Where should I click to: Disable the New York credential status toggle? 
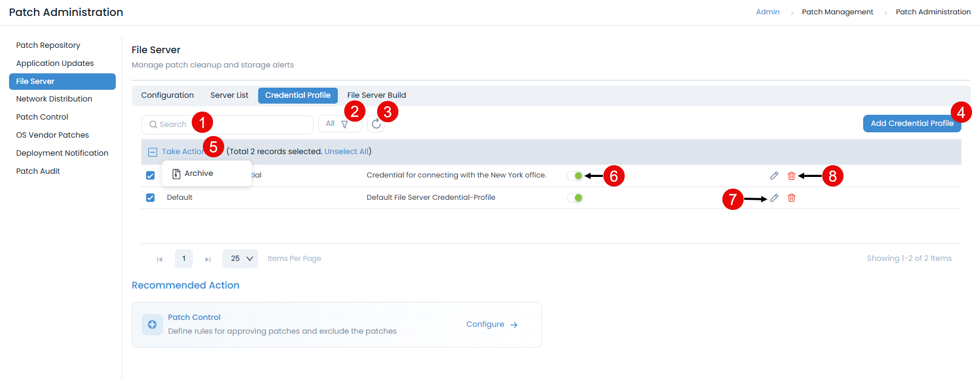(x=575, y=176)
